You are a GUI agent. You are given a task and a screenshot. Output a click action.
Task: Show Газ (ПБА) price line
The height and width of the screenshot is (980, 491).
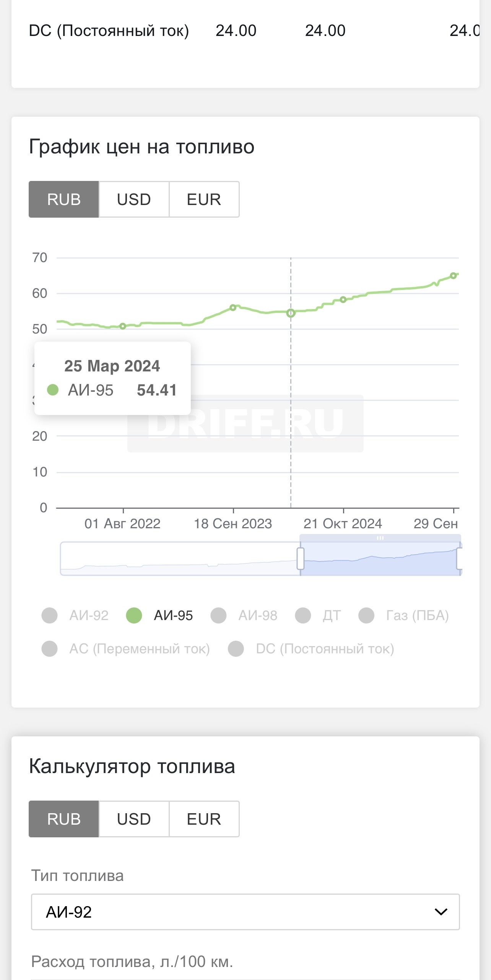pos(366,615)
